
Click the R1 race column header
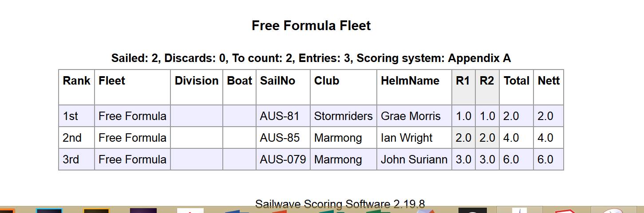(x=463, y=81)
